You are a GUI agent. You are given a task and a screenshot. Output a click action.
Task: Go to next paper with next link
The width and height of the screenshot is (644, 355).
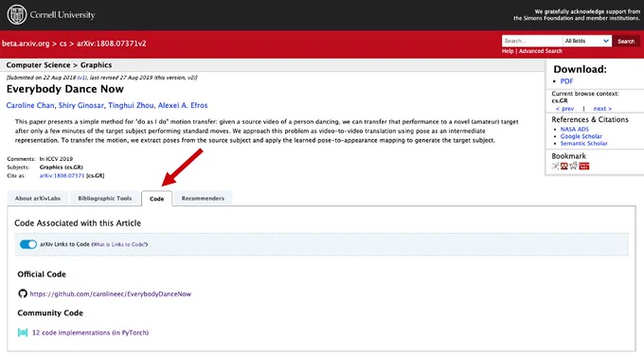tap(602, 108)
